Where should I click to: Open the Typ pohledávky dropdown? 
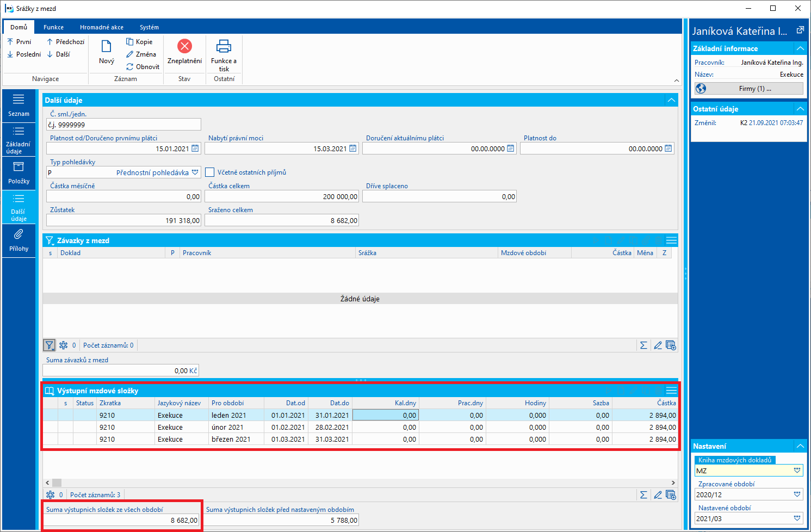tap(195, 172)
